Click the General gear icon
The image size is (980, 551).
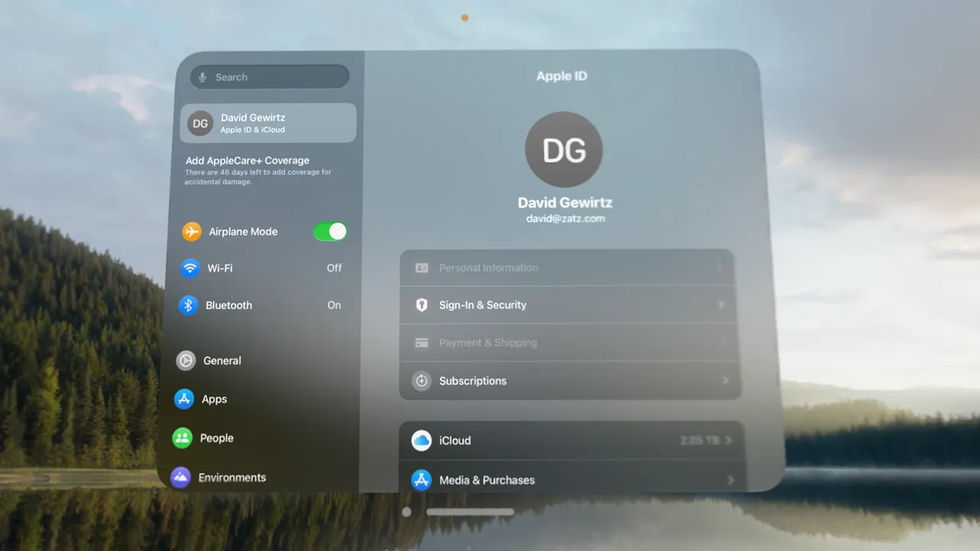pos(186,360)
